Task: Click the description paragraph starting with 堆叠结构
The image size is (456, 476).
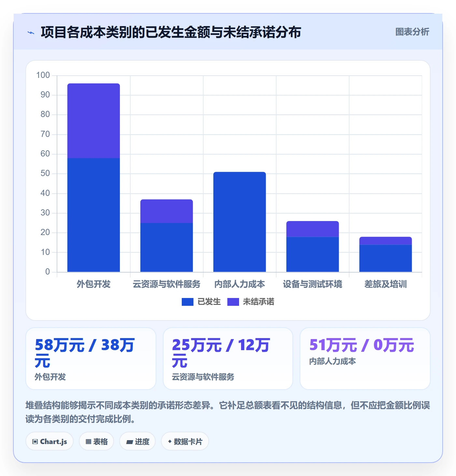Action: tap(228, 412)
